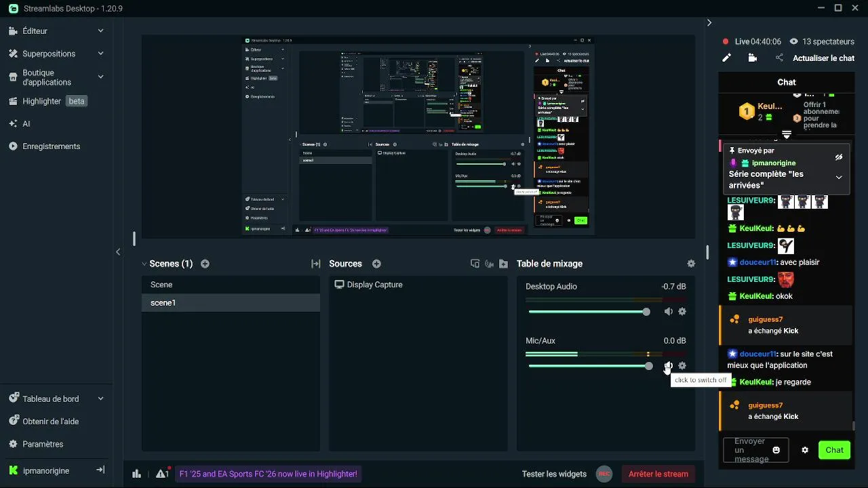Click the green Chat send button
This screenshot has height=488, width=868.
pyautogui.click(x=834, y=450)
